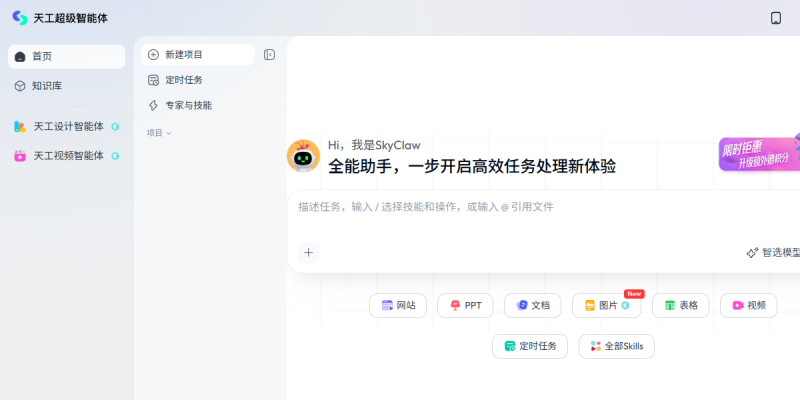Open the 智选模型 model selector

[x=773, y=253]
